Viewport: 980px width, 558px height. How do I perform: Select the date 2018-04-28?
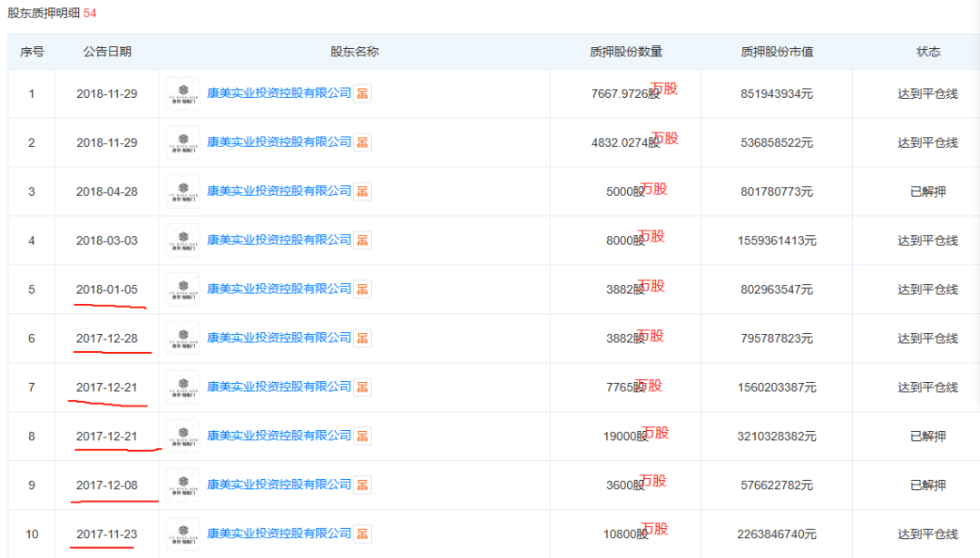pos(107,191)
